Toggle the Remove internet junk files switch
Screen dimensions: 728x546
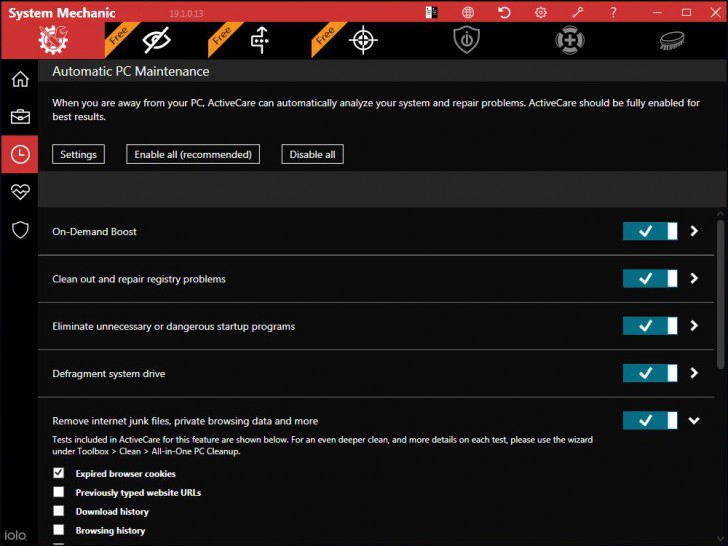[x=650, y=420]
